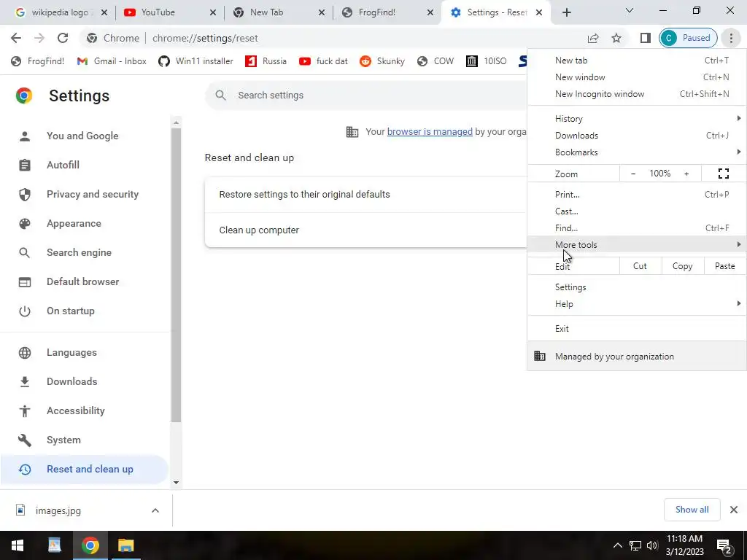Open Default browser settings
Image resolution: width=747 pixels, height=560 pixels.
point(84,282)
